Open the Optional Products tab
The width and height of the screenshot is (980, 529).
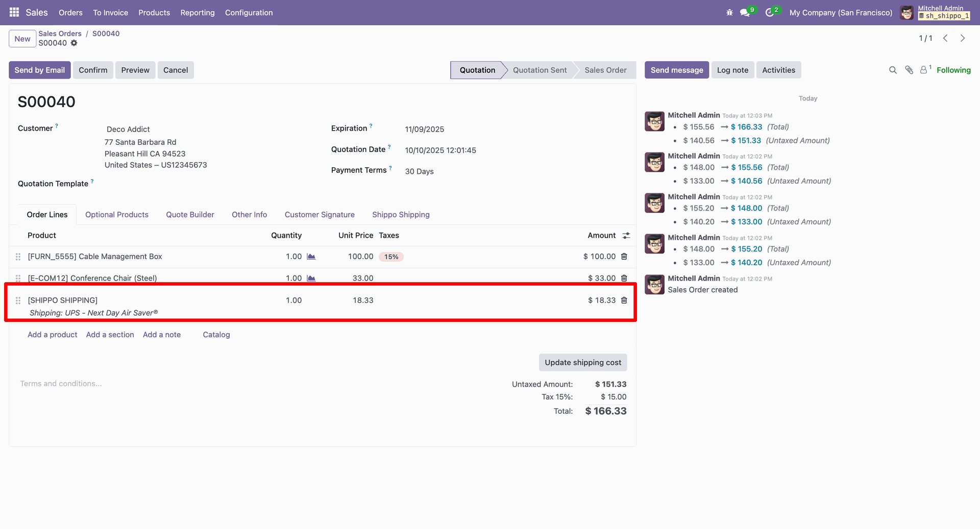point(116,215)
